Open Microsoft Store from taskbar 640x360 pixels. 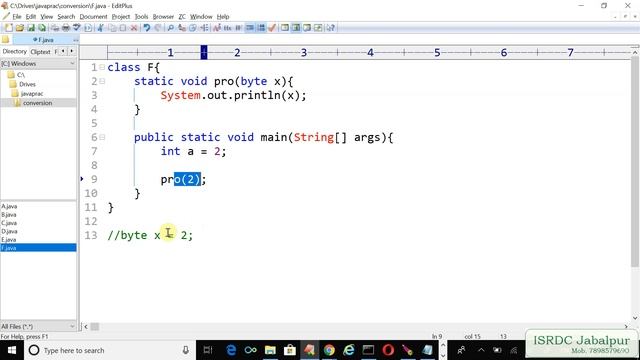click(x=290, y=350)
